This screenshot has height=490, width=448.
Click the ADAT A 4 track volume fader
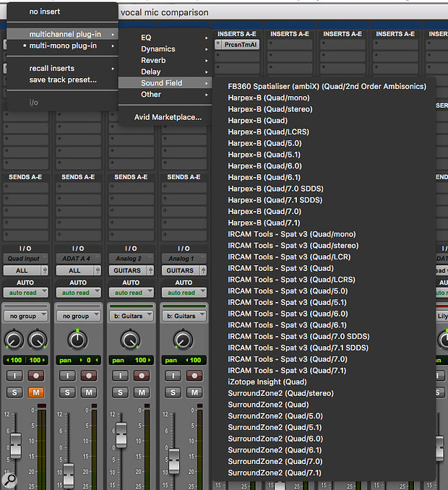click(69, 476)
